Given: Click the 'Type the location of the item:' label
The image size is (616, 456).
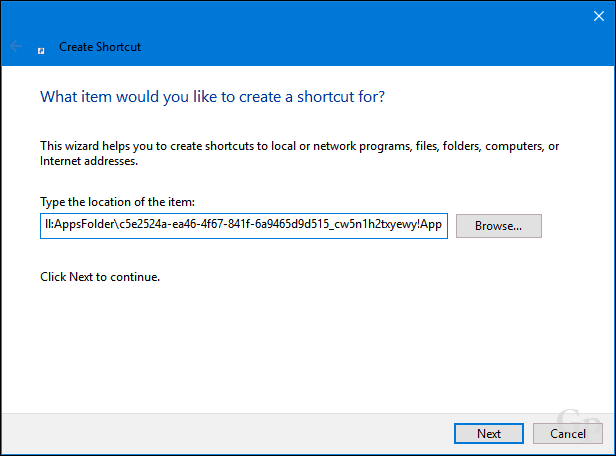Looking at the screenshot, I should 117,202.
